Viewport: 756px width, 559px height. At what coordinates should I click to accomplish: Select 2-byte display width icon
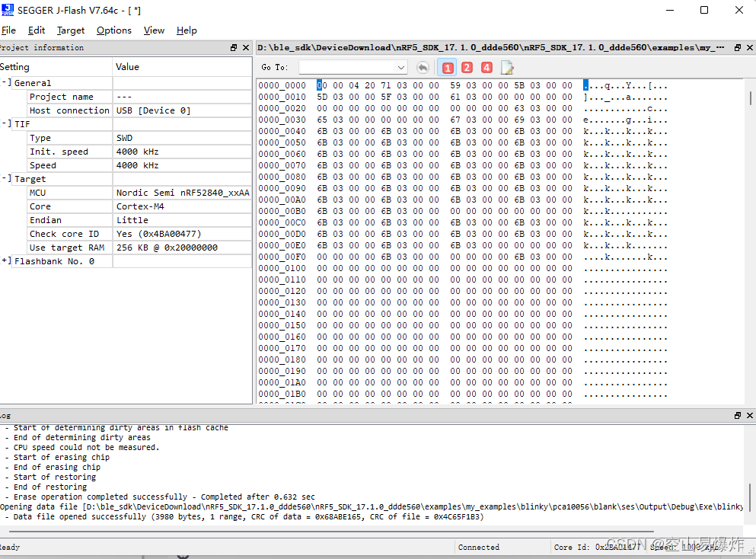coord(467,68)
